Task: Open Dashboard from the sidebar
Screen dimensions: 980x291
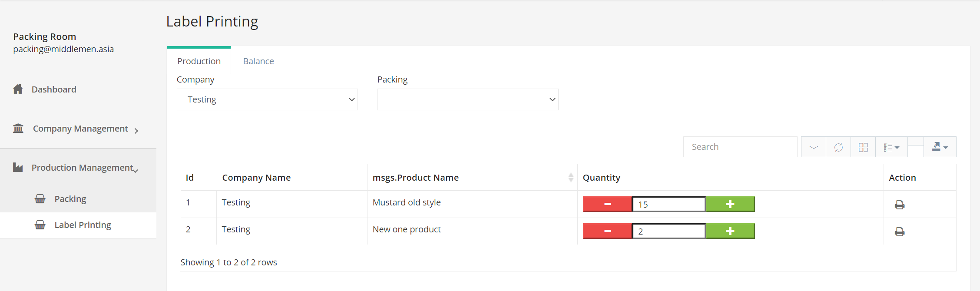Action: point(54,89)
